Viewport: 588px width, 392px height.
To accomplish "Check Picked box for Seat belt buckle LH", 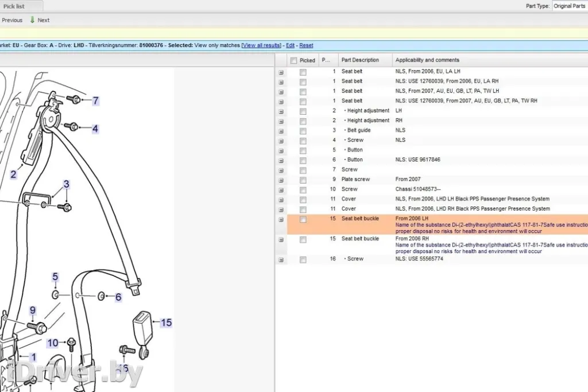I will 303,220.
